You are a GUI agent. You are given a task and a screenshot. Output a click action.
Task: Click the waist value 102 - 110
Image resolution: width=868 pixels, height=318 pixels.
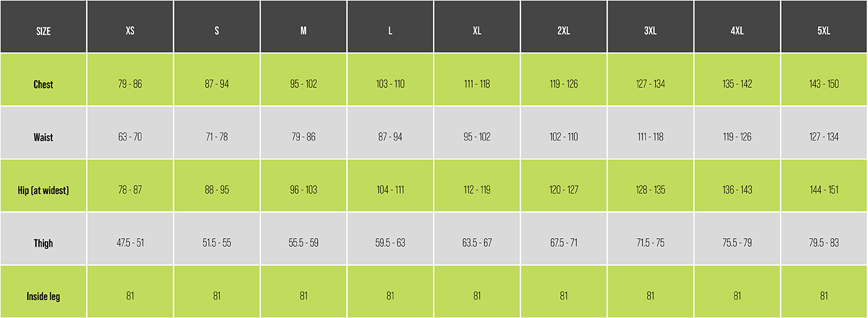tap(564, 137)
